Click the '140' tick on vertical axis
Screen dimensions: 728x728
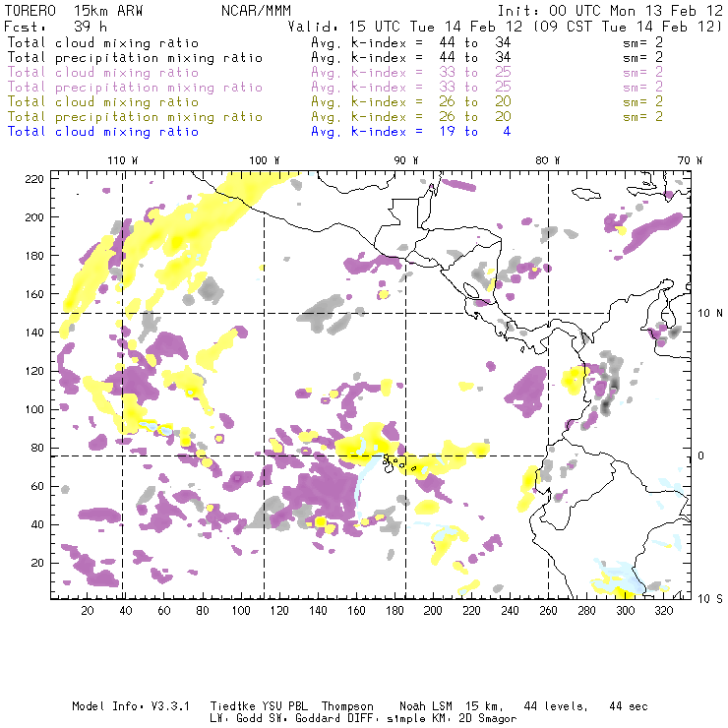coord(34,333)
